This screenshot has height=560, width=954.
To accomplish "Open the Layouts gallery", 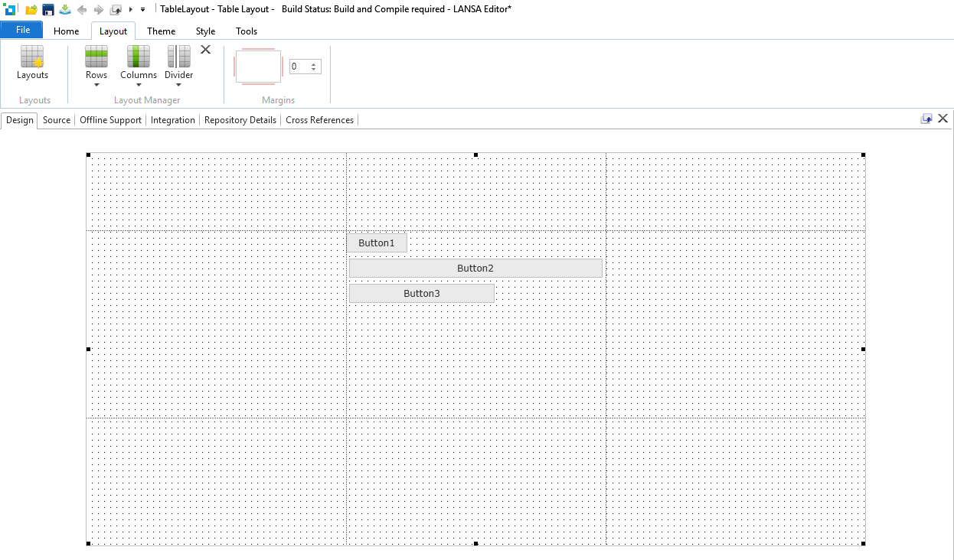I will (x=32, y=61).
